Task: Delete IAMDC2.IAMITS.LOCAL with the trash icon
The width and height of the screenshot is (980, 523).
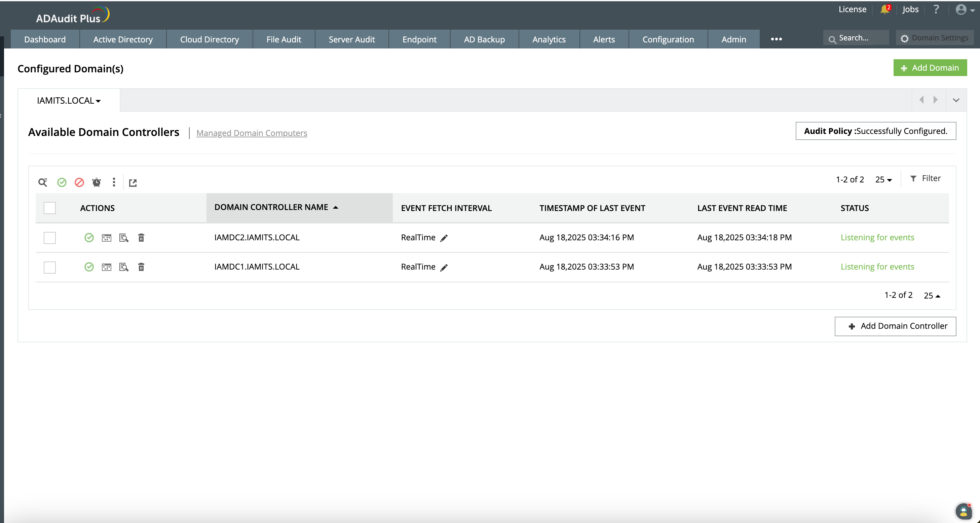Action: 141,238
